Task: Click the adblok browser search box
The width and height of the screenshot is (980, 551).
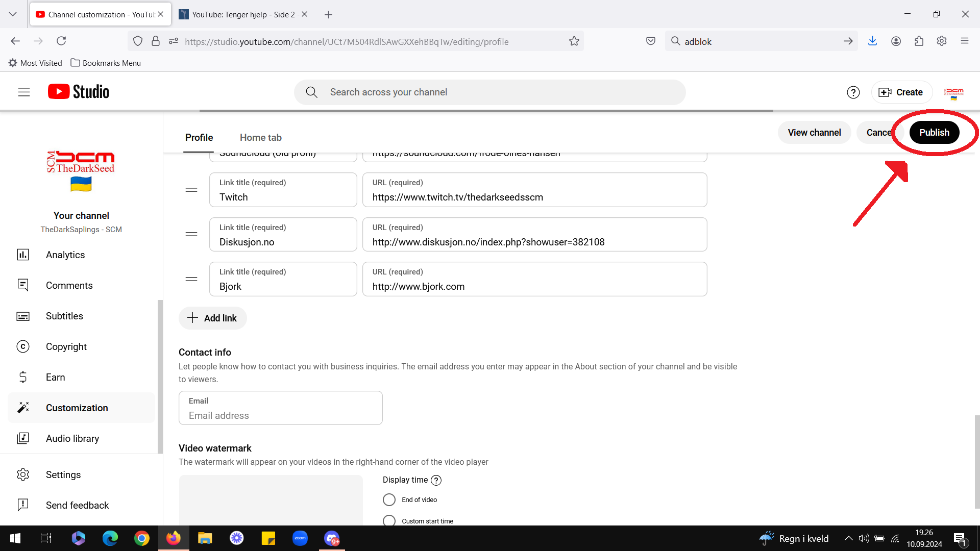Action: (x=762, y=41)
